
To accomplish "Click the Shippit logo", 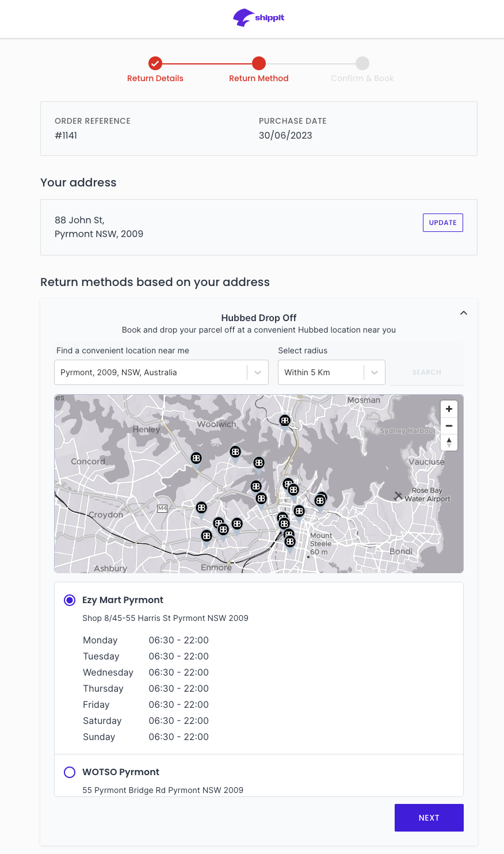I will click(258, 18).
